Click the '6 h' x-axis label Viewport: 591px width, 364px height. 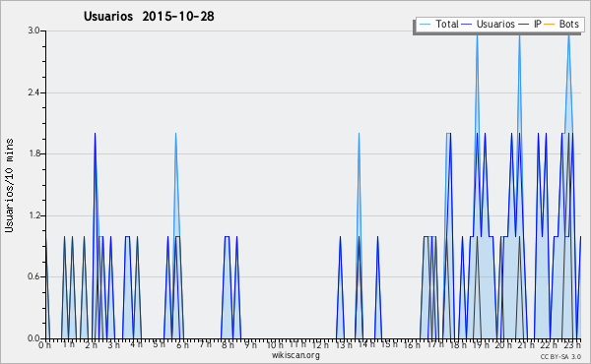(182, 344)
